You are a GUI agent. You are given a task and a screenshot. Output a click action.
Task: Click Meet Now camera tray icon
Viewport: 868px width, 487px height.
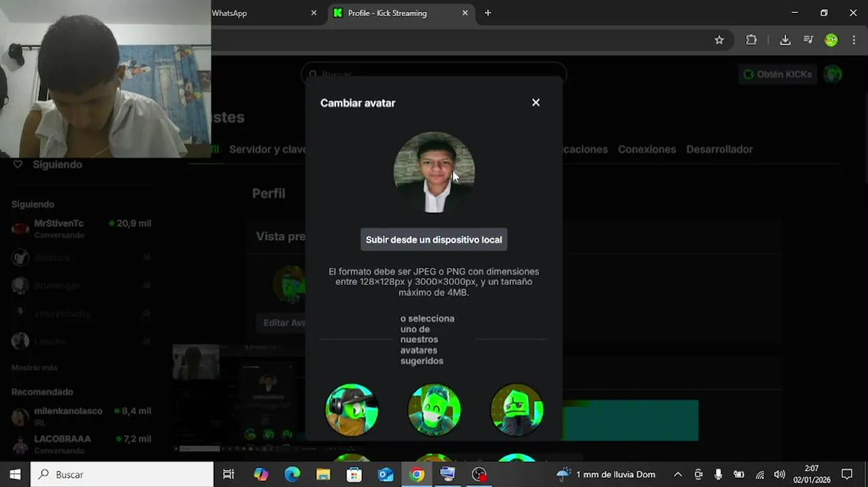698,474
